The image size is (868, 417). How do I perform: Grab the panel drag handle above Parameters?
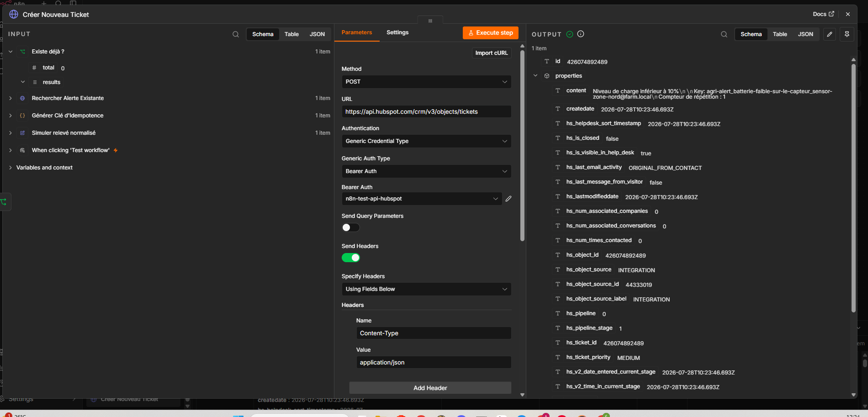[430, 21]
